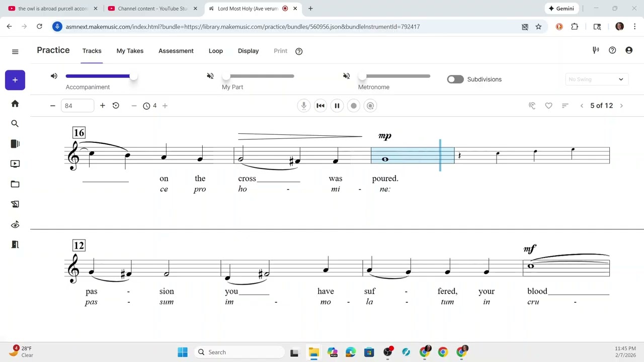Go back to the previous page
Image resolution: width=644 pixels, height=362 pixels.
point(9,27)
